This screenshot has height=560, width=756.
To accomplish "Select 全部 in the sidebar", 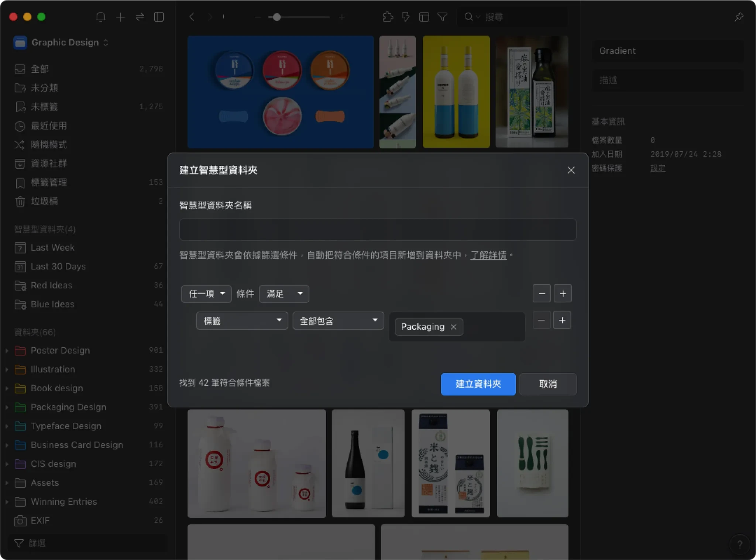I will point(88,69).
